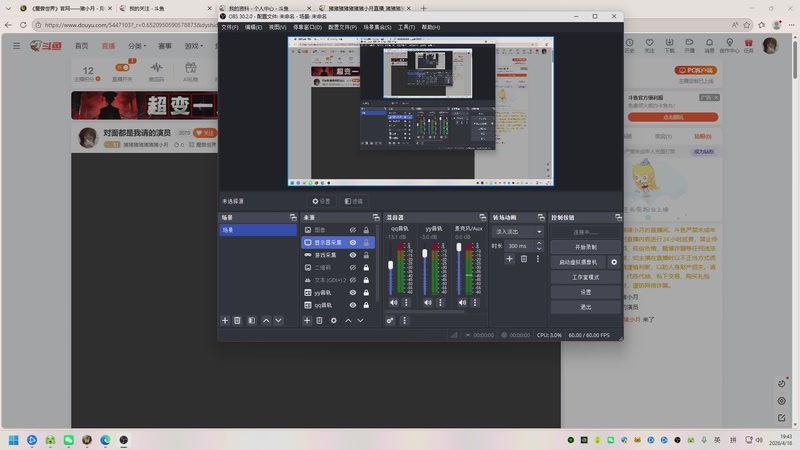The image size is (800, 450).
Task: Click Douyu logo in browser page
Action: click(46, 46)
